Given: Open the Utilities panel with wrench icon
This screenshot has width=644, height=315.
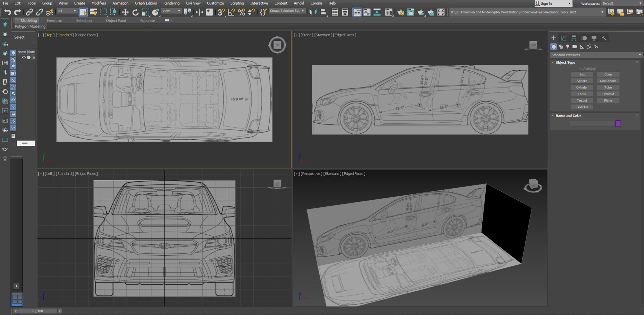Looking at the screenshot, I should pyautogui.click(x=604, y=38).
